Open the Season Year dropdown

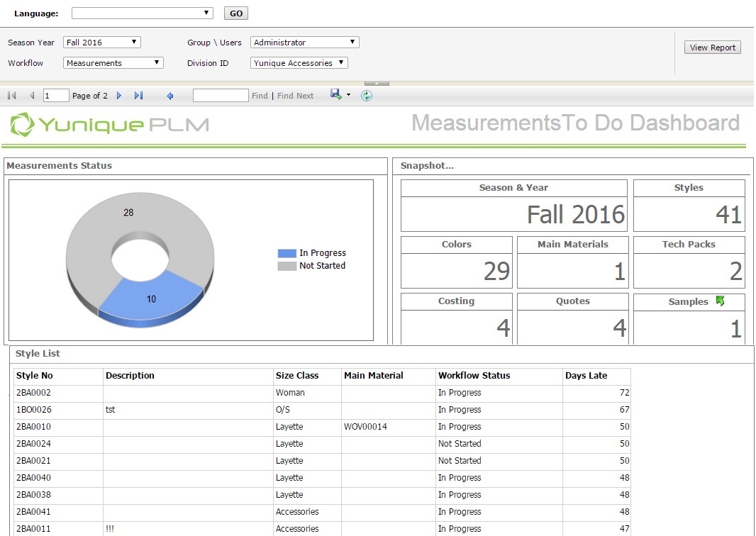pos(101,42)
